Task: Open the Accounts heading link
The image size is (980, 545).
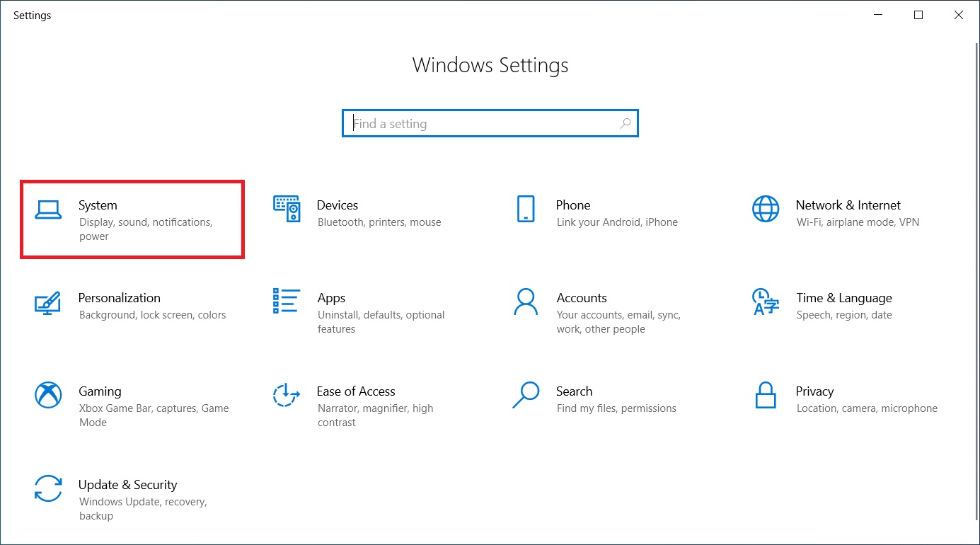Action: pos(582,298)
